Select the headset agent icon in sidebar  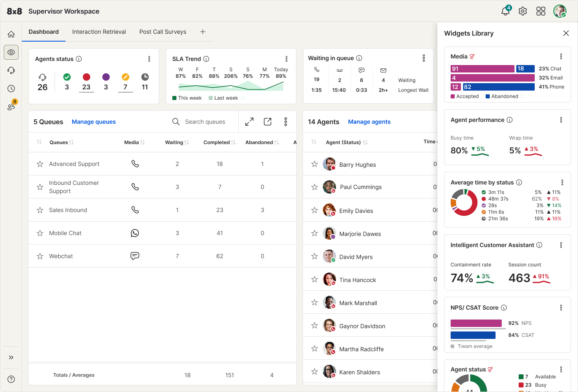11,70
